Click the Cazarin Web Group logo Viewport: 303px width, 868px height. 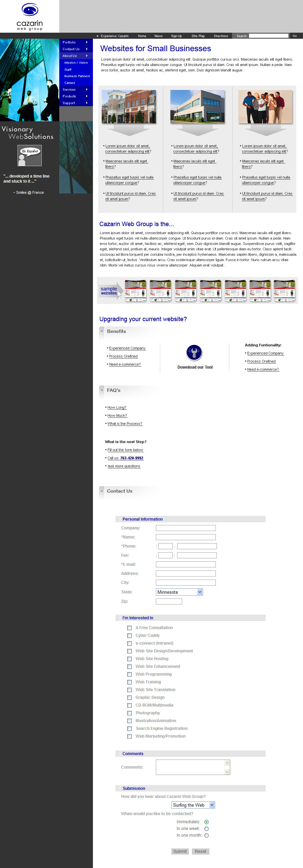click(x=30, y=17)
